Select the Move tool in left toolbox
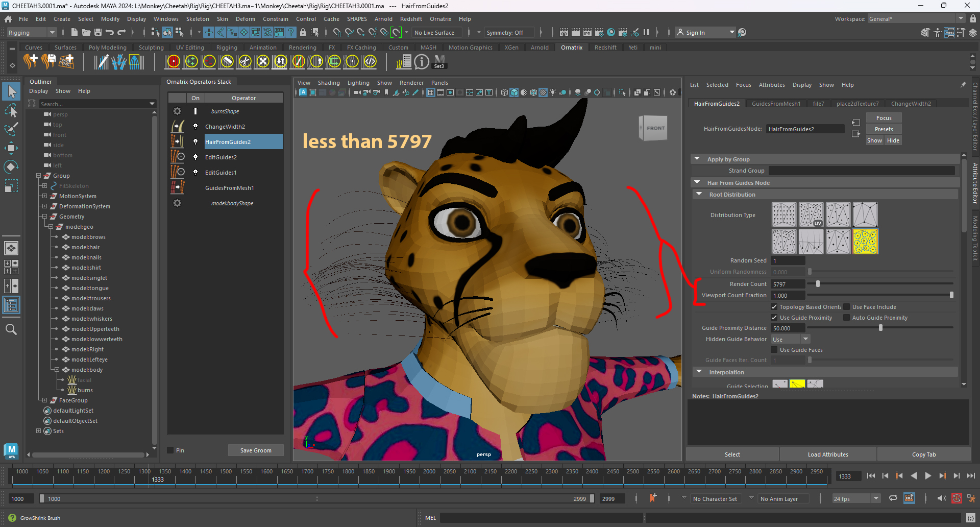 point(11,148)
